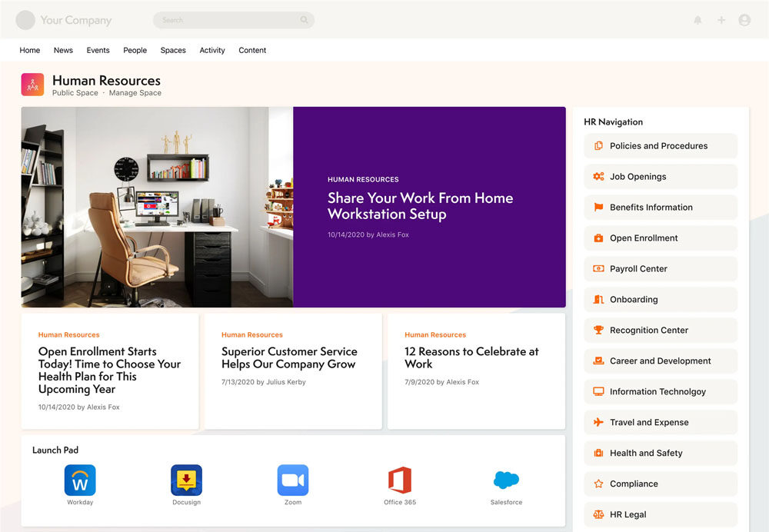Click the Human Resources space logo
The width and height of the screenshot is (769, 532).
(x=32, y=85)
